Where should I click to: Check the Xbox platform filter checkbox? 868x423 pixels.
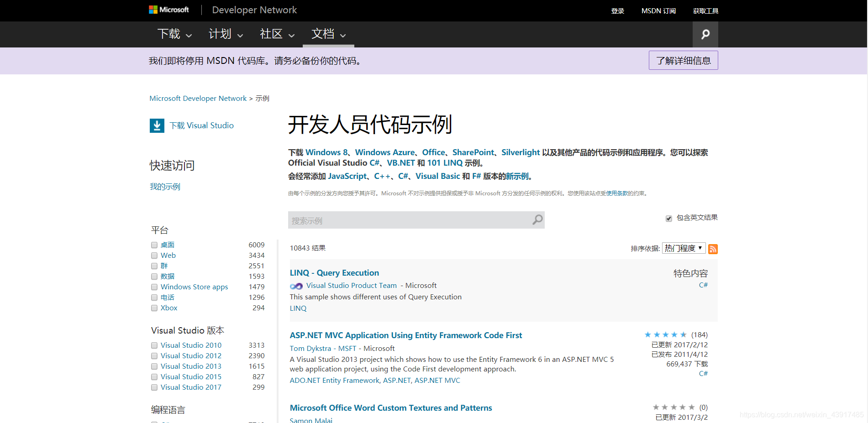coord(154,308)
